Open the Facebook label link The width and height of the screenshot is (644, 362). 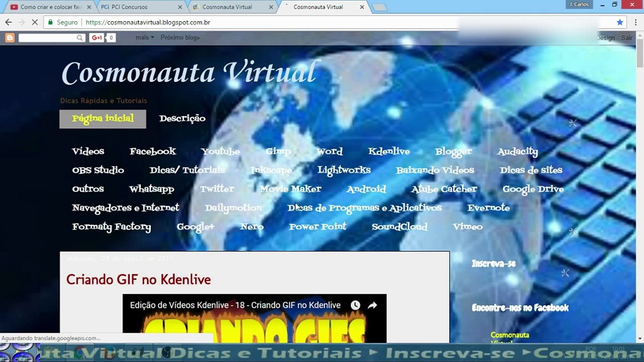[x=152, y=151]
